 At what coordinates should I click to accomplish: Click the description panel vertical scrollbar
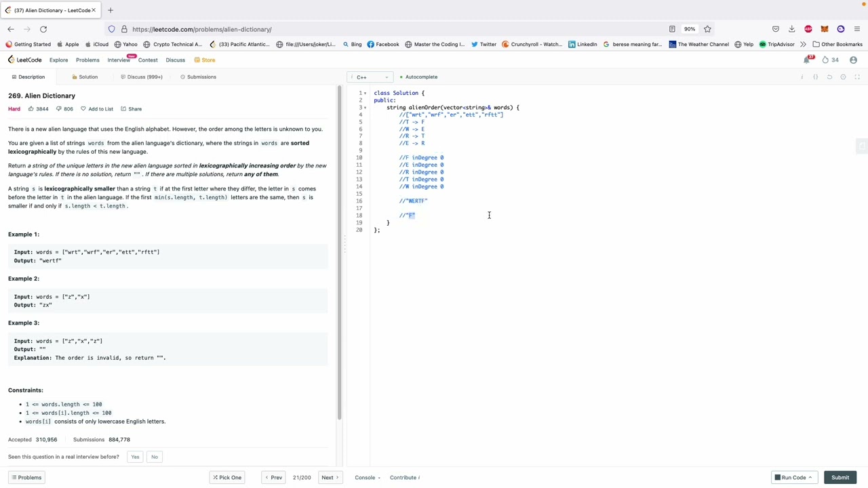[340, 253]
